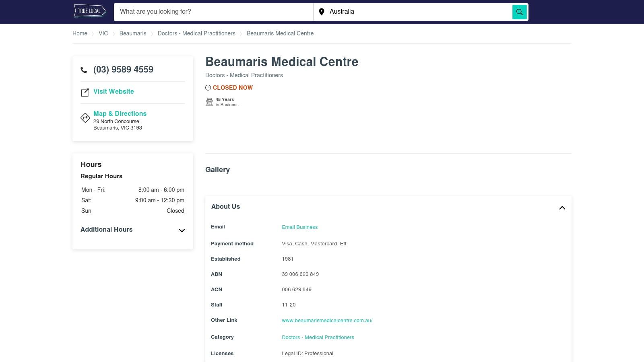Click the Staff value 11-20
Screen dimensions: 644x362
pyautogui.click(x=289, y=305)
